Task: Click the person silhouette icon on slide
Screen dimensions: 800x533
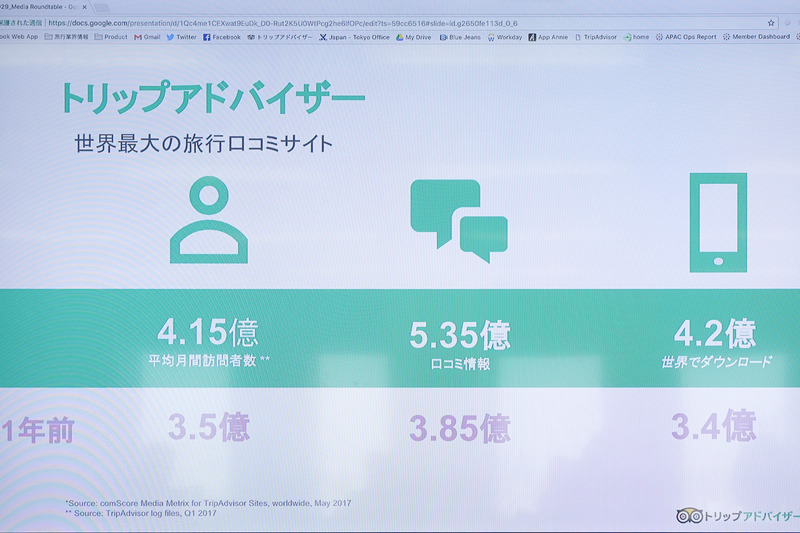Action: point(209,220)
